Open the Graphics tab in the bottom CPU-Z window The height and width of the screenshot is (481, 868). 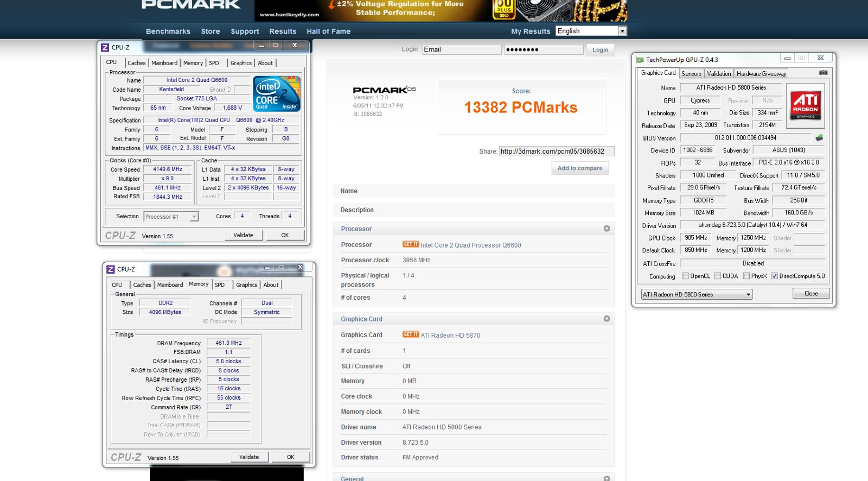pyautogui.click(x=247, y=284)
